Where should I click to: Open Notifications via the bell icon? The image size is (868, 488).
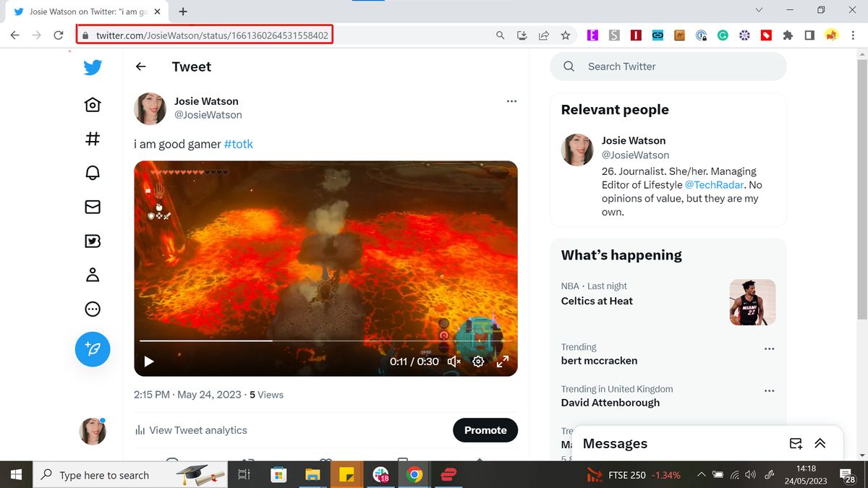pyautogui.click(x=93, y=172)
